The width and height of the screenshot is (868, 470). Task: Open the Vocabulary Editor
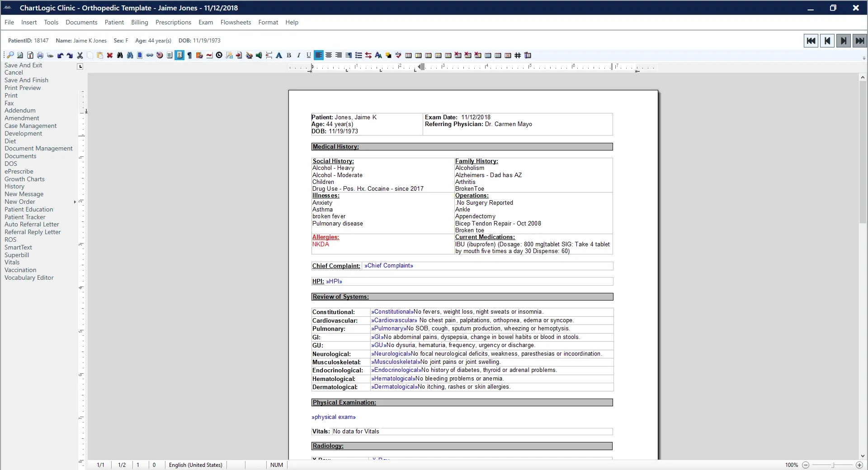[x=29, y=277]
